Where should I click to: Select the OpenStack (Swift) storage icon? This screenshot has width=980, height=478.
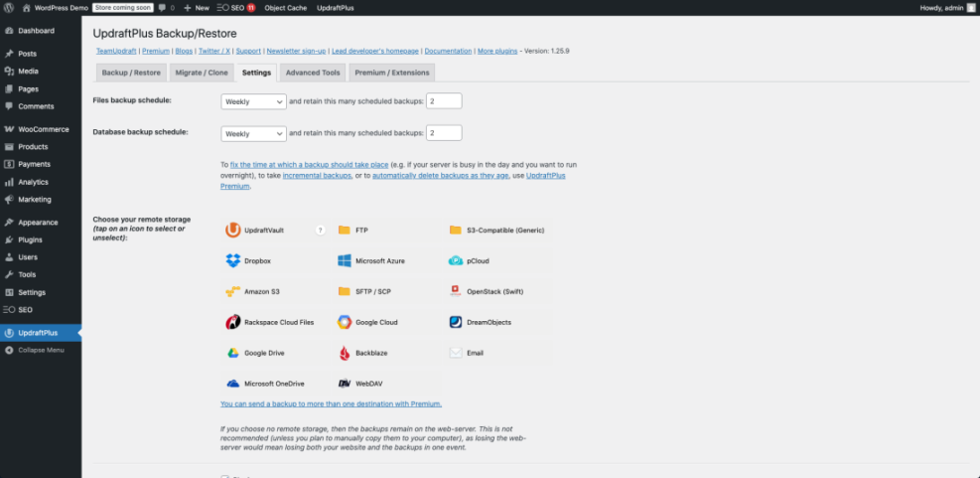coord(455,291)
